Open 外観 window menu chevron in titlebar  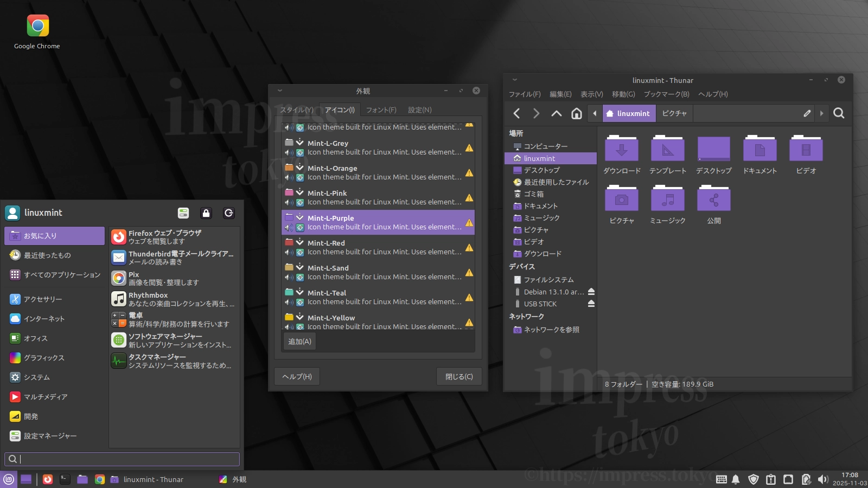pos(280,91)
